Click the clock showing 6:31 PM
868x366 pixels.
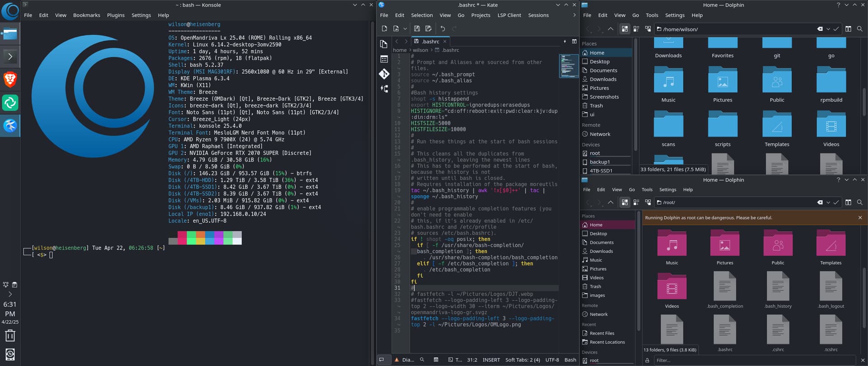pyautogui.click(x=10, y=309)
